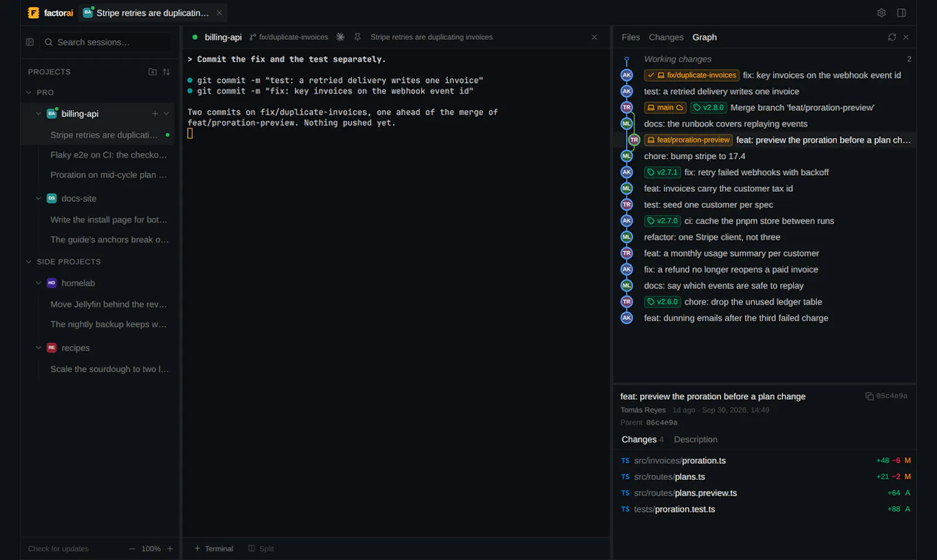Collapse the sessions sidebar using its panel icon
The width and height of the screenshot is (937, 560).
pyautogui.click(x=30, y=42)
